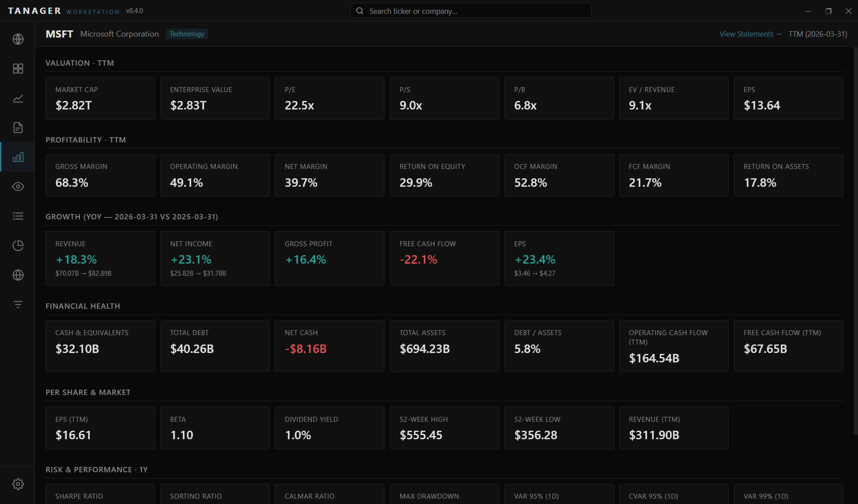Select the Dividend Yield 1.0% card
Screen dimensions: 858x504
point(329,428)
